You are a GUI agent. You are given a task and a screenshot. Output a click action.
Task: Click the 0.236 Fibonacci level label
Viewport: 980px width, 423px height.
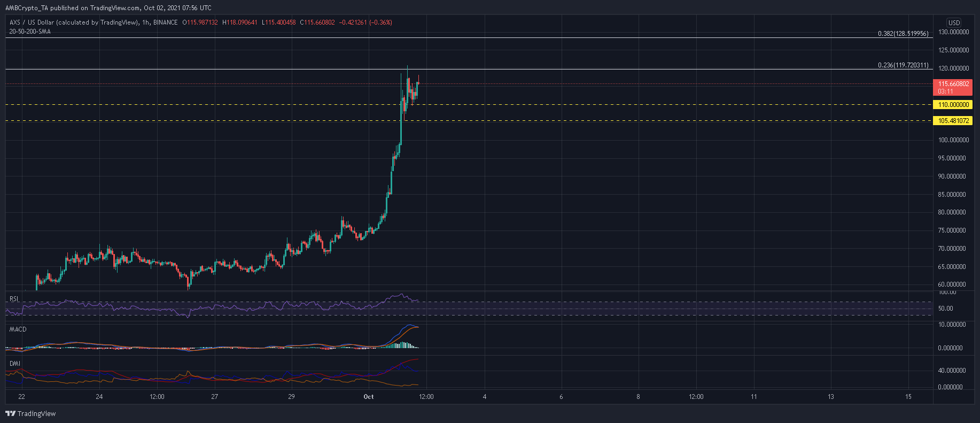(904, 65)
